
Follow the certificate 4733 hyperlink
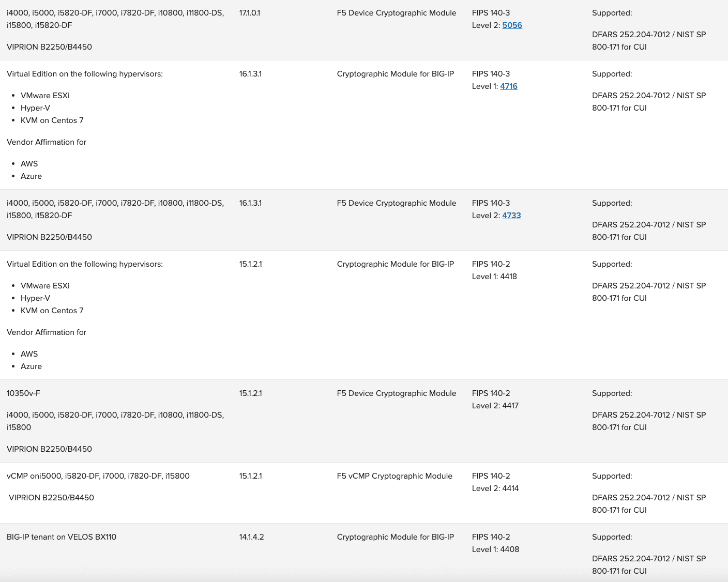pos(511,216)
